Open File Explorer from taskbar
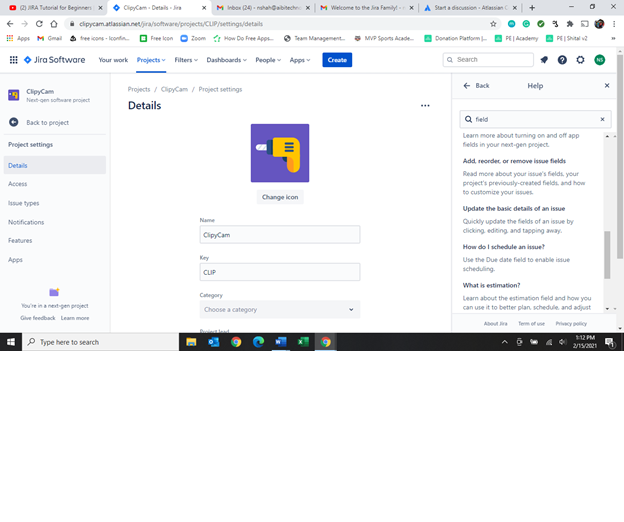Viewport: 624px width, 522px height. [x=191, y=342]
